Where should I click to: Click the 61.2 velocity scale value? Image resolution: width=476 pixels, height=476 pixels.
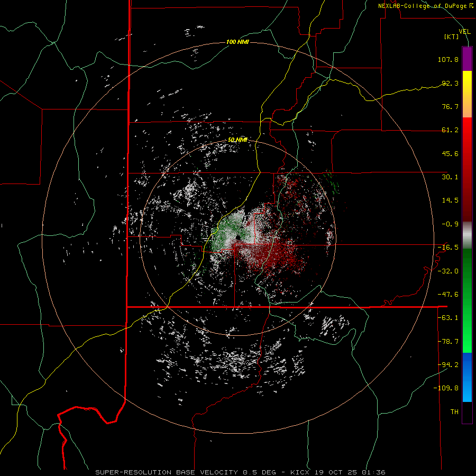(450, 130)
